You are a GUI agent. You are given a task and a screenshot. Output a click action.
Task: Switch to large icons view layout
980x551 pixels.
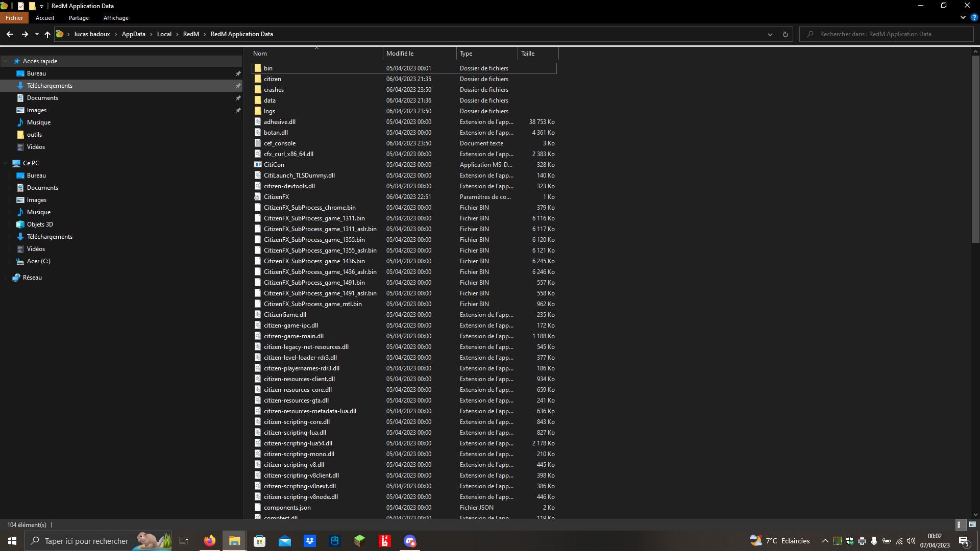pos(972,524)
